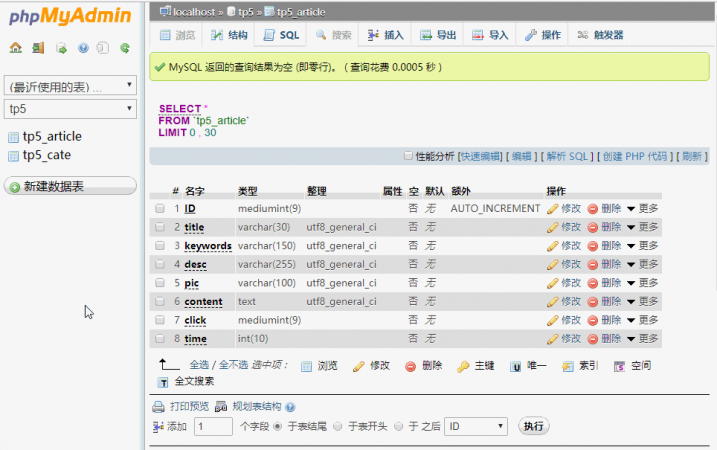Expand More options for ID row
This screenshot has width=717, height=450.
pos(643,209)
